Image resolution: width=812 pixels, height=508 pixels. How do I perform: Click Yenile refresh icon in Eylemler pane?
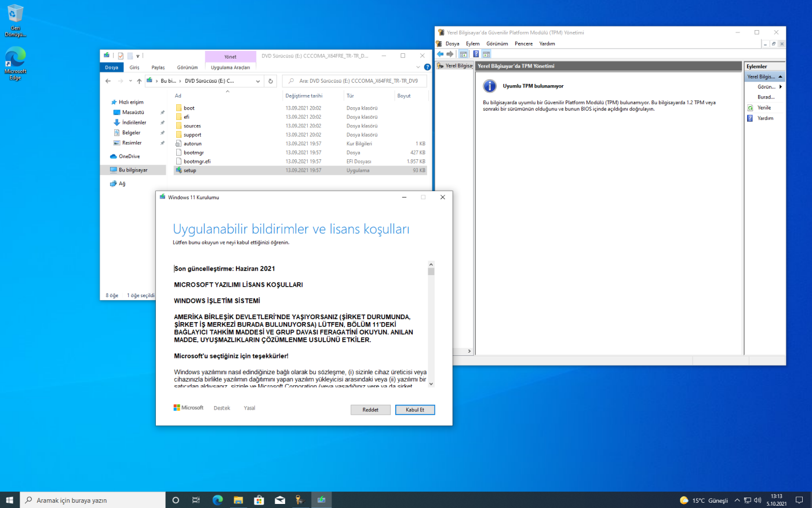click(750, 108)
